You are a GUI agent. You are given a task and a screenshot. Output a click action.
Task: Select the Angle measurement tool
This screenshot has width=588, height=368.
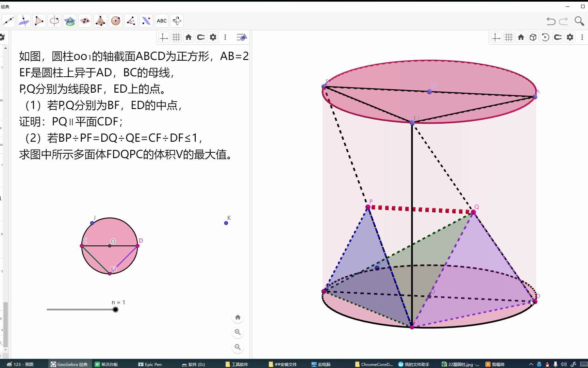tap(131, 21)
